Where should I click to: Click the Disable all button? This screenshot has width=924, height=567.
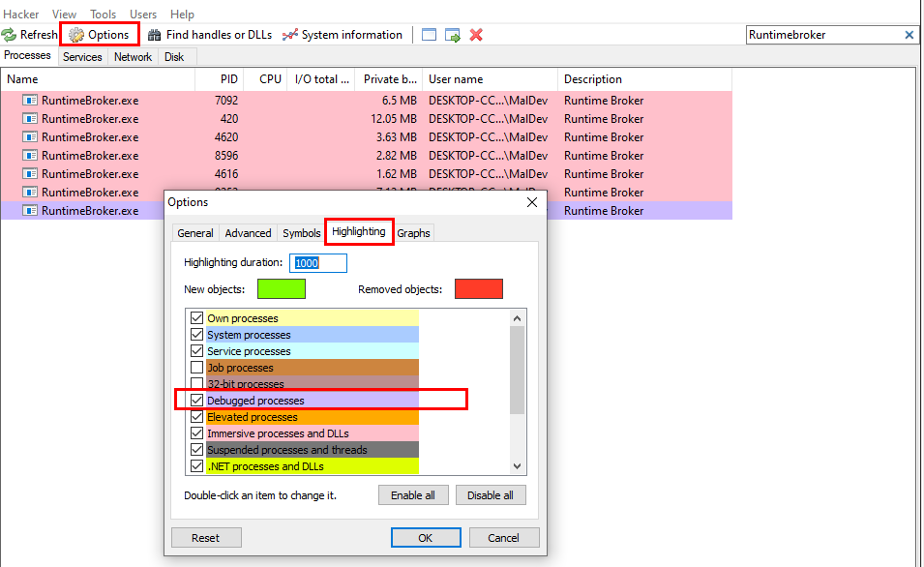pyautogui.click(x=491, y=495)
